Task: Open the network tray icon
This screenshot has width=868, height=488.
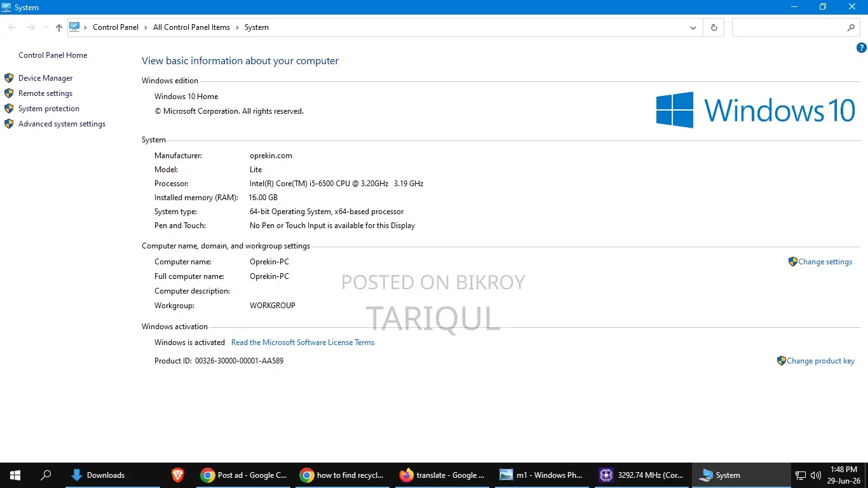Action: pyautogui.click(x=801, y=475)
